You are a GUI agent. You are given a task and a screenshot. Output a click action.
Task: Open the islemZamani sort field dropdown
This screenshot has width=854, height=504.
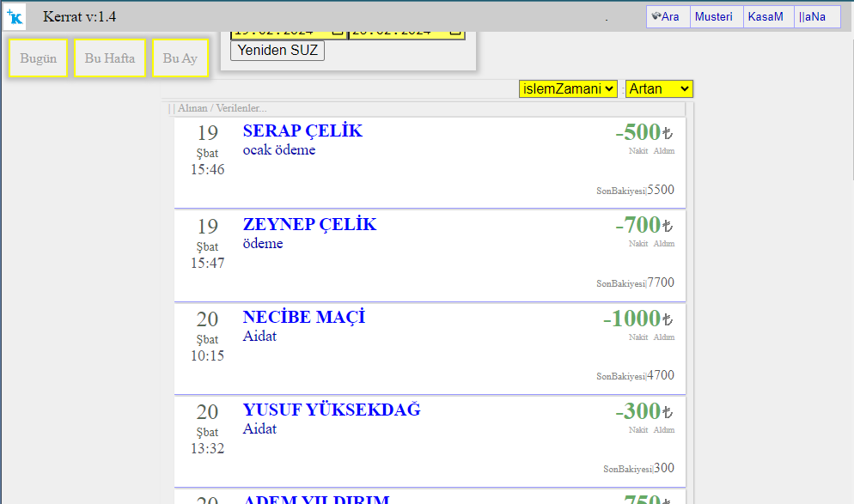click(568, 88)
